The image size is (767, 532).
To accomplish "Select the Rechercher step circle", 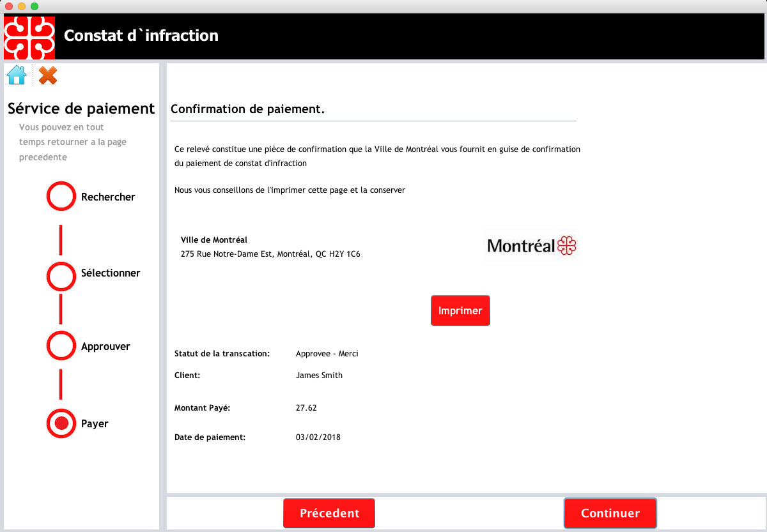I will click(x=61, y=197).
